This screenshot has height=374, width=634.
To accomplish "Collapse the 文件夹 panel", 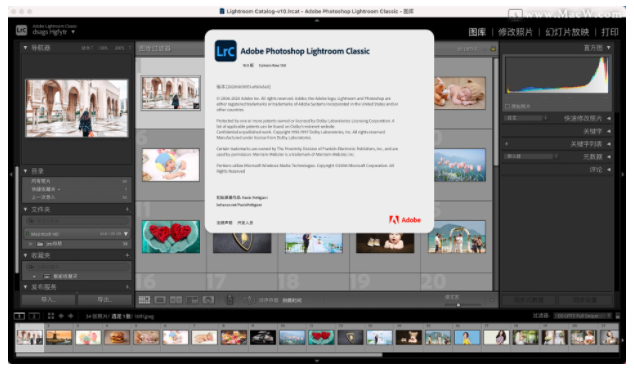I will click(25, 209).
